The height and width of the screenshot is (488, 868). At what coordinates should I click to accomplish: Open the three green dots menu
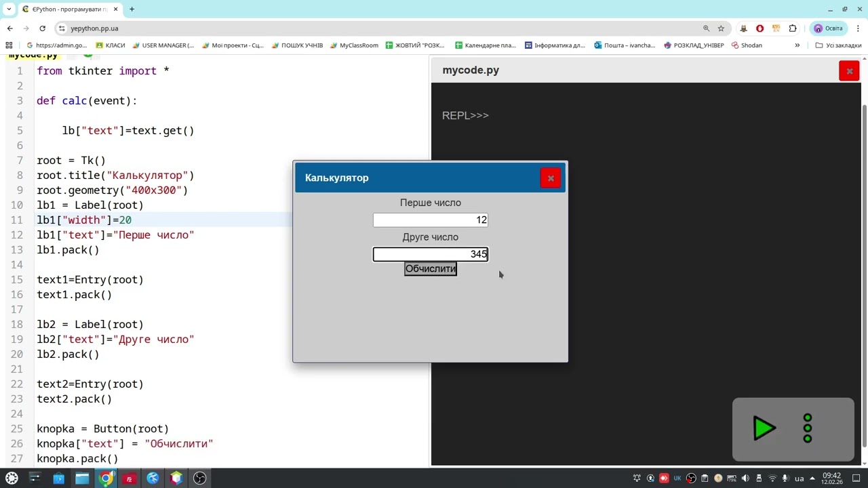[808, 428]
